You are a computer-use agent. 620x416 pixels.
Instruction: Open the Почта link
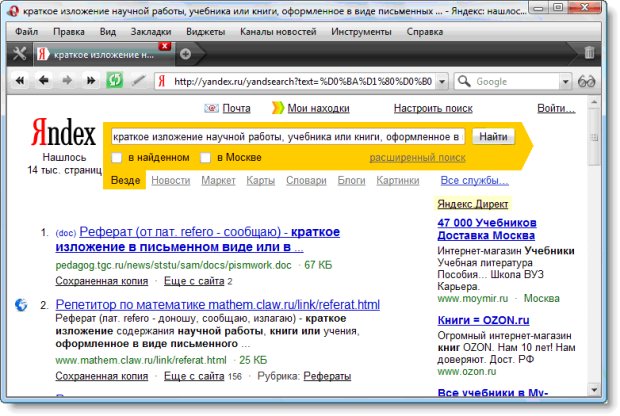coord(236,108)
